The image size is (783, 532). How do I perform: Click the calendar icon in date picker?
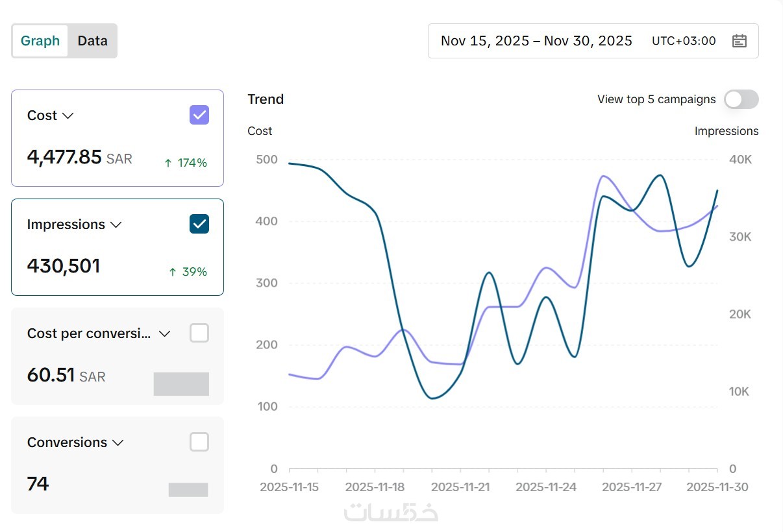click(x=739, y=41)
